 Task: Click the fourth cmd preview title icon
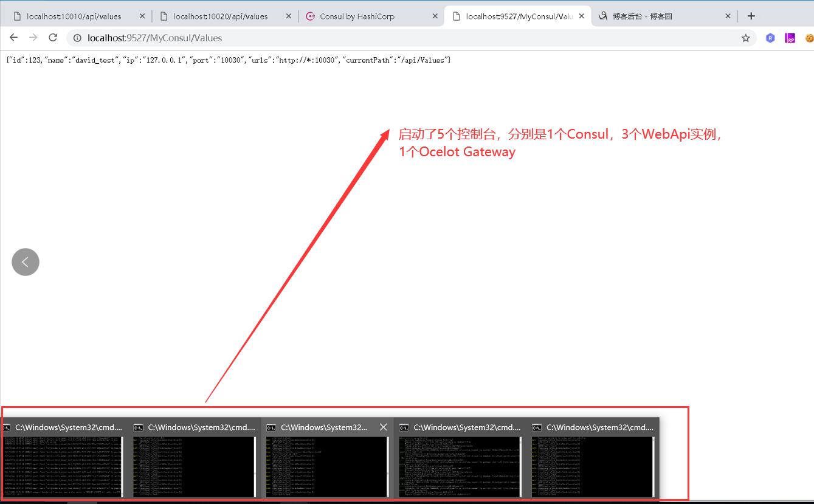(404, 427)
